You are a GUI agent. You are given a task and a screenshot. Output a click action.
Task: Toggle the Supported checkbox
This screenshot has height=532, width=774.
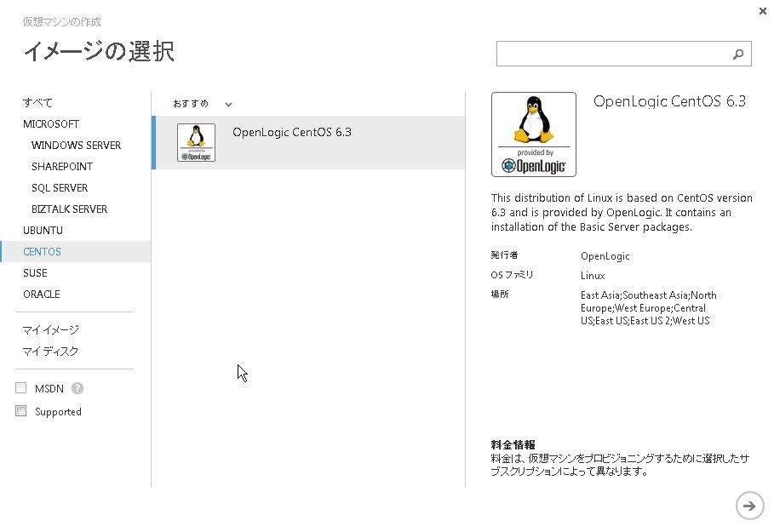[x=20, y=410]
